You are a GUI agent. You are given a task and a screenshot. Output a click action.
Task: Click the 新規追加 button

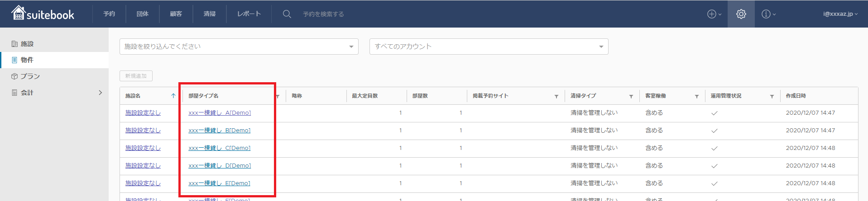pyautogui.click(x=136, y=76)
